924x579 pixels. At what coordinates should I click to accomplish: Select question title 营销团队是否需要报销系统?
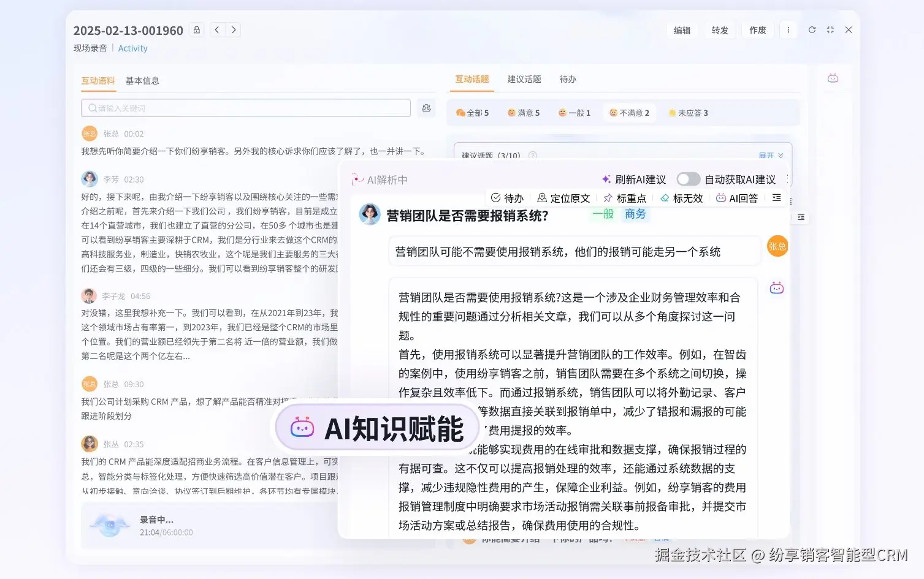pyautogui.click(x=467, y=216)
